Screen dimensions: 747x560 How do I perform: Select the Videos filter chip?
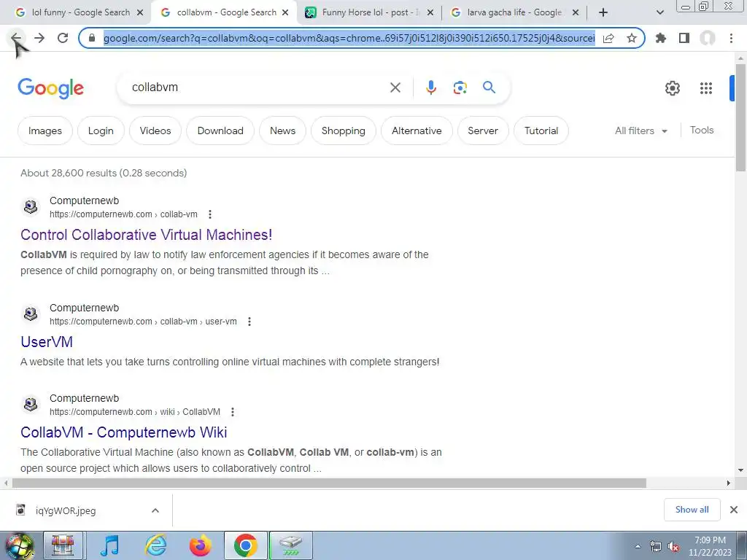pos(155,131)
